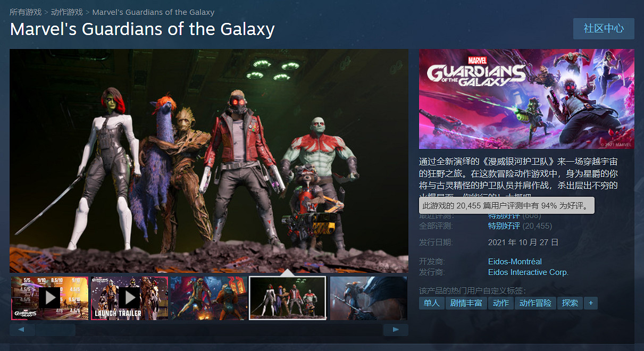Click the left scroll arrow under thumbnails

22,330
